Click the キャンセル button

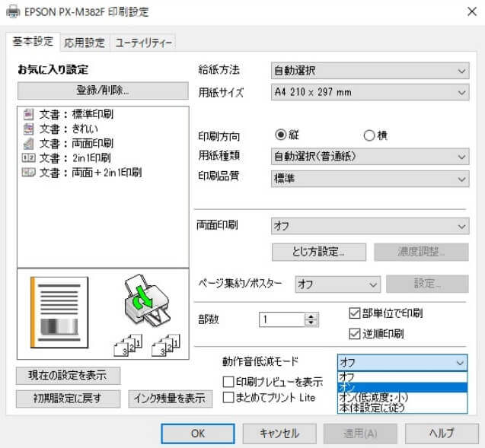(x=279, y=434)
